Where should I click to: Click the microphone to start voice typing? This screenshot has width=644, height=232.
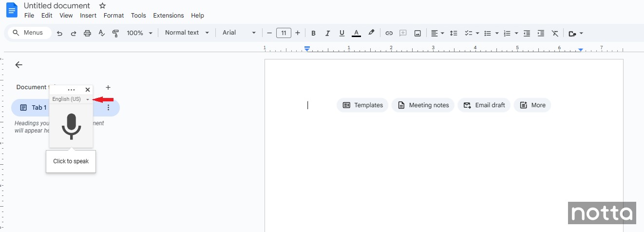tap(71, 126)
